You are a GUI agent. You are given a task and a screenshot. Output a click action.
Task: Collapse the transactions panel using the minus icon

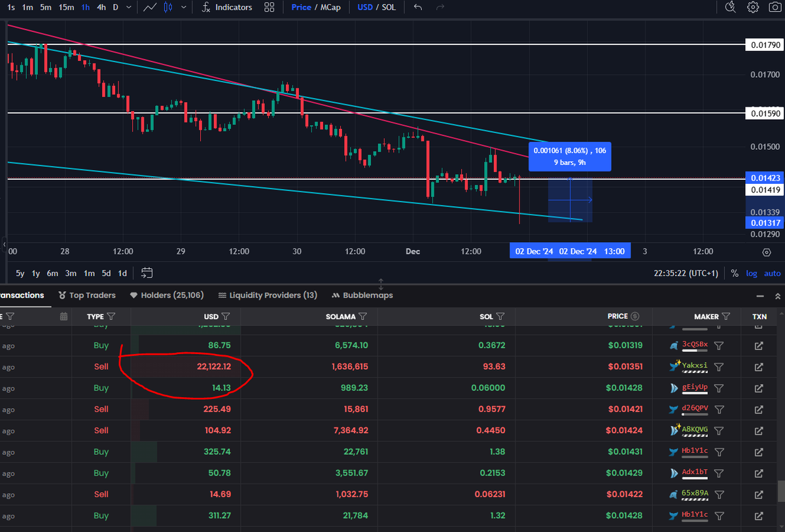point(759,296)
